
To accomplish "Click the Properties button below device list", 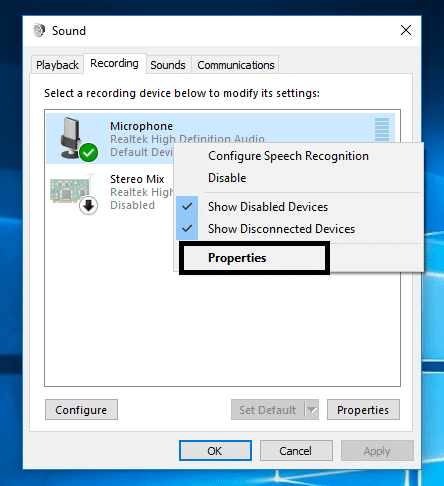I will pos(363,410).
